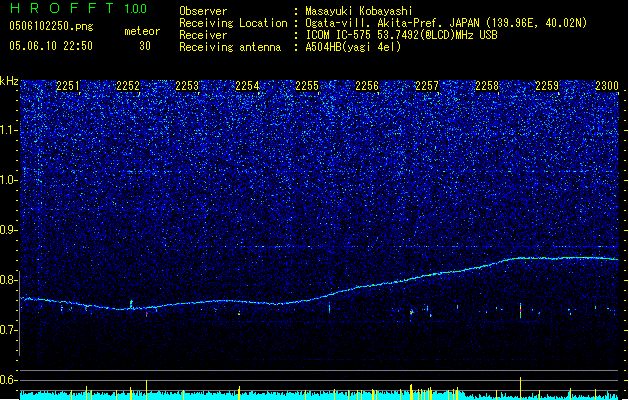Click the 2300 time marker
629x400 pixels.
click(x=607, y=86)
